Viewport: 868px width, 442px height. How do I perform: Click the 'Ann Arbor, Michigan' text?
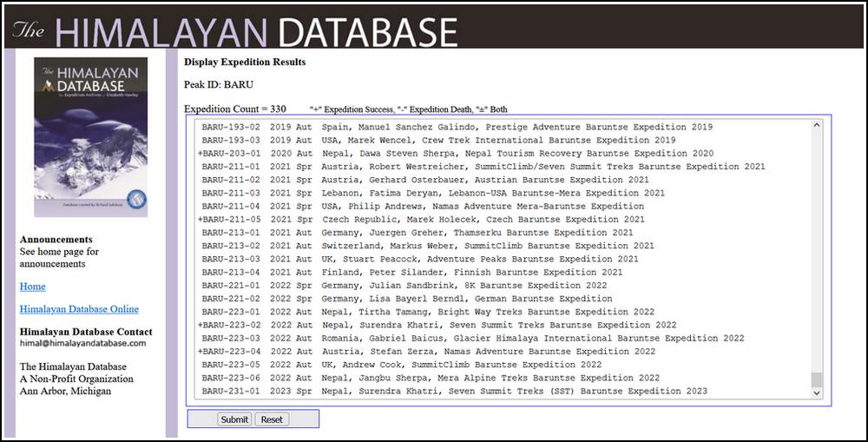pyautogui.click(x=65, y=391)
